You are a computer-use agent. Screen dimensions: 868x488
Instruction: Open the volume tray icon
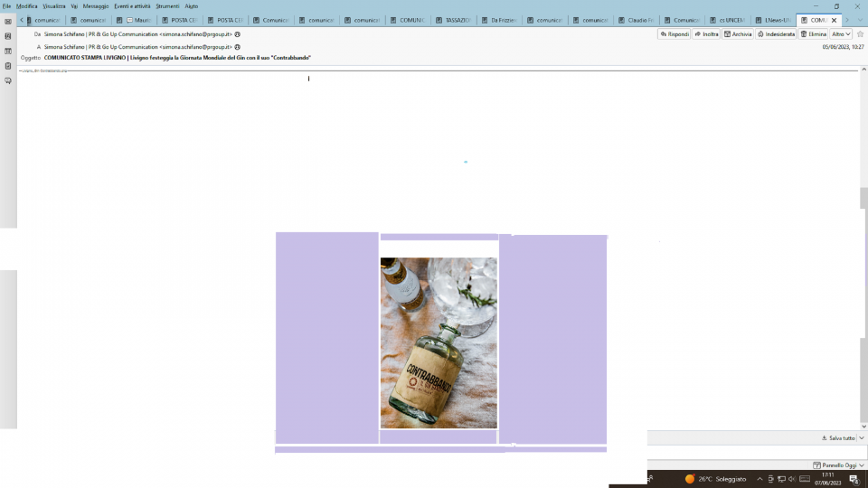click(792, 479)
